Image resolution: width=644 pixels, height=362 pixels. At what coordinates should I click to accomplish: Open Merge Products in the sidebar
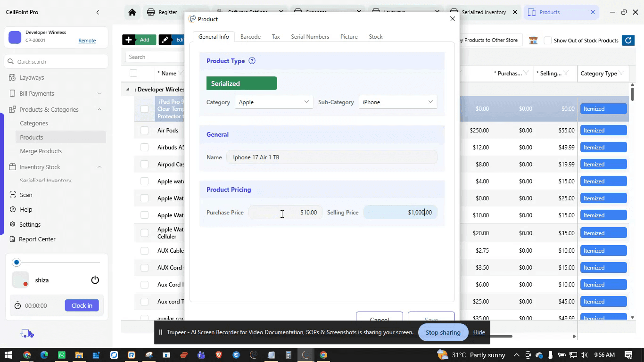click(41, 151)
